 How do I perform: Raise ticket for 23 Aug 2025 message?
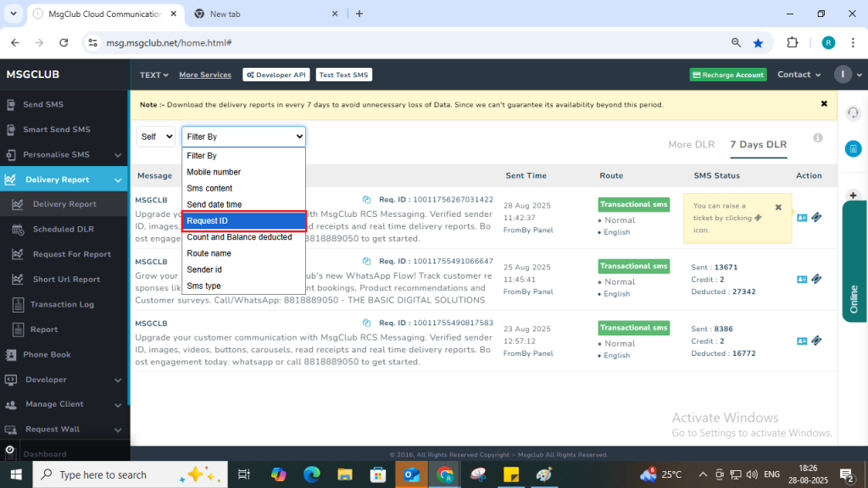click(x=816, y=341)
